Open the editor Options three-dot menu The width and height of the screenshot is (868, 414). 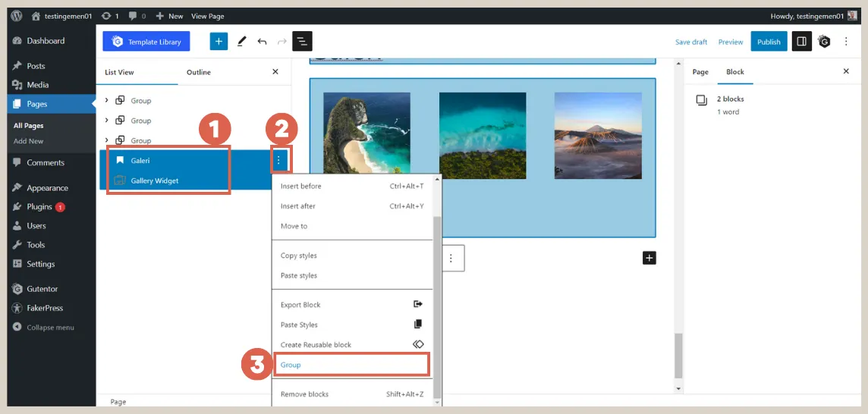point(846,42)
